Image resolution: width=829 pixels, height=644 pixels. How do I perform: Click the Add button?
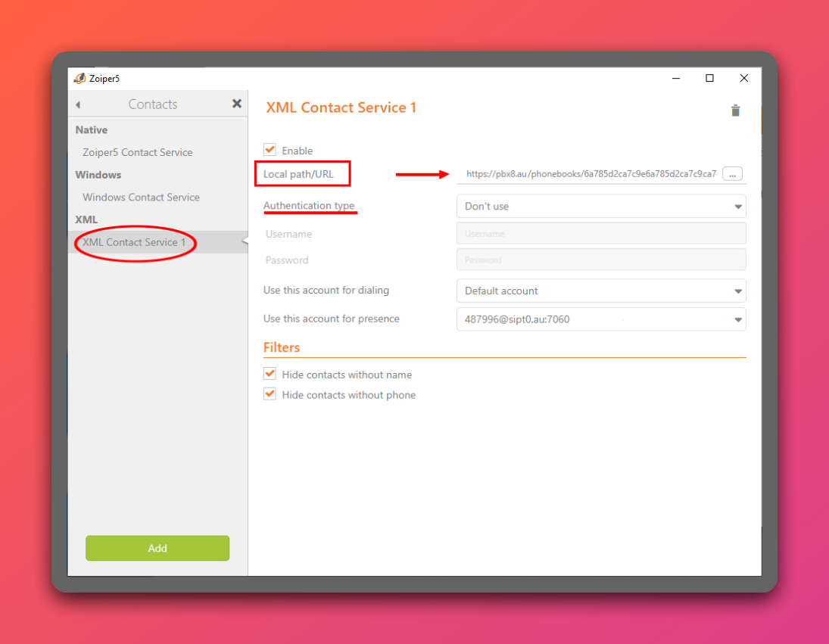point(157,548)
